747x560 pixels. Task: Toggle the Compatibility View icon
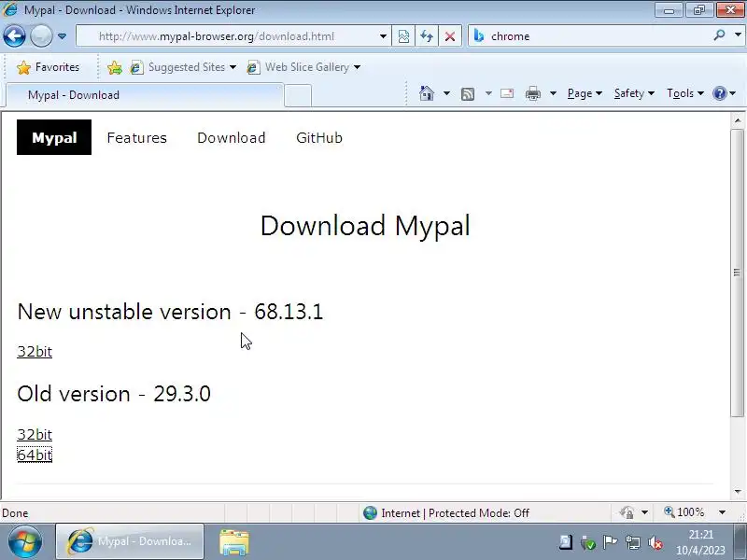pyautogui.click(x=403, y=36)
